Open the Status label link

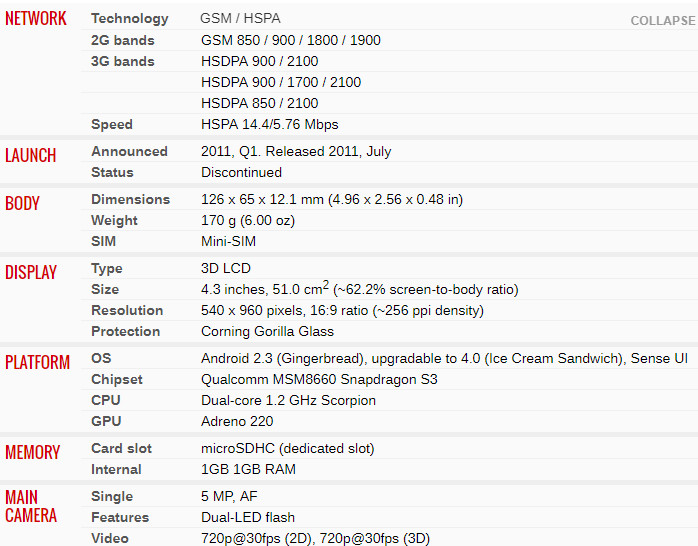(112, 173)
